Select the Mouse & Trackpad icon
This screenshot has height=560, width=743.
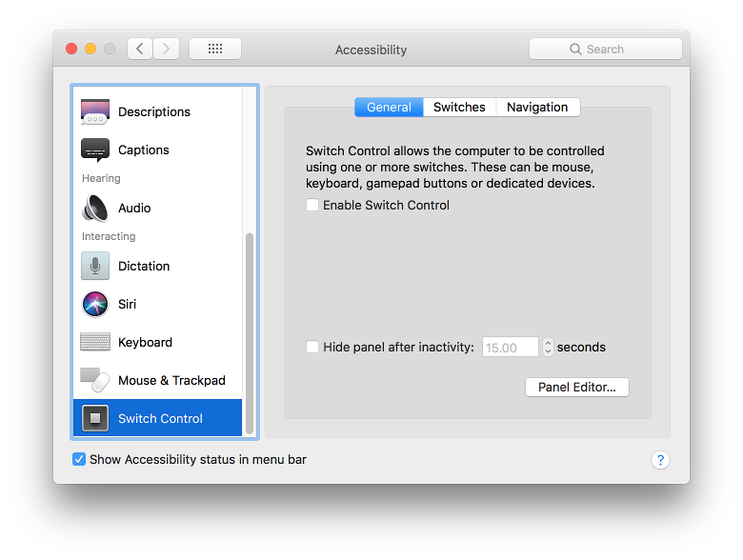[x=95, y=380]
